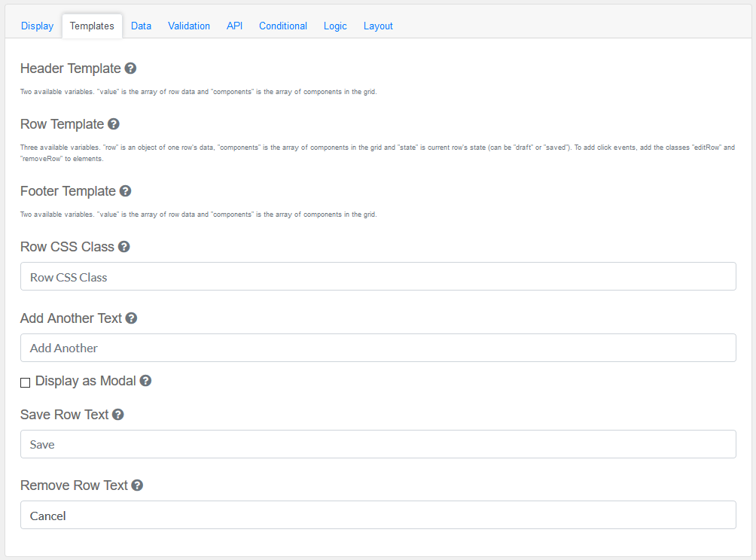
Task: Focus the Add Another text input
Action: pyautogui.click(x=378, y=348)
